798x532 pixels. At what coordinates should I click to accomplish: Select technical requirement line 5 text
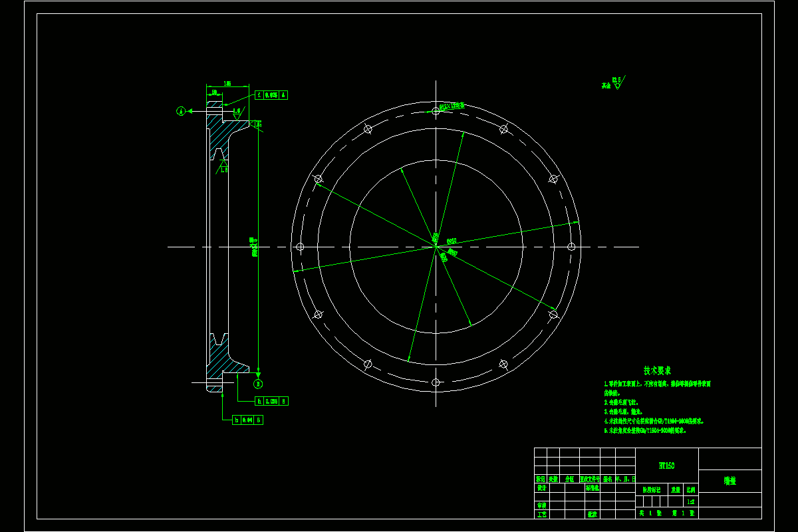(x=645, y=430)
